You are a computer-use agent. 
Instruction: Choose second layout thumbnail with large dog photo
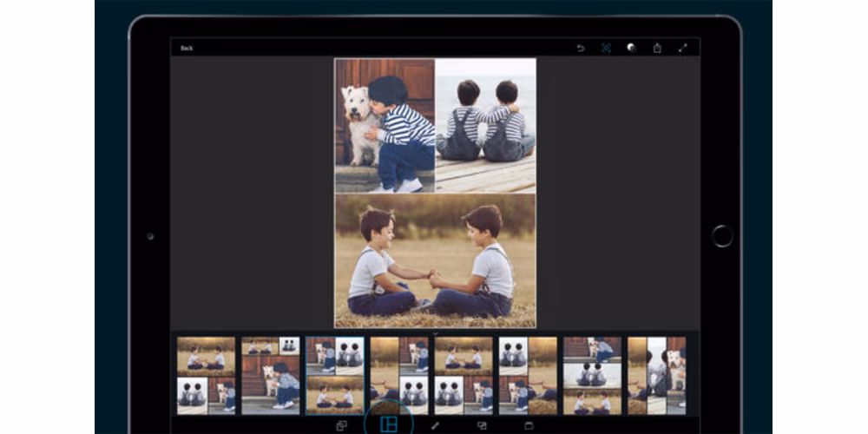[x=271, y=376]
